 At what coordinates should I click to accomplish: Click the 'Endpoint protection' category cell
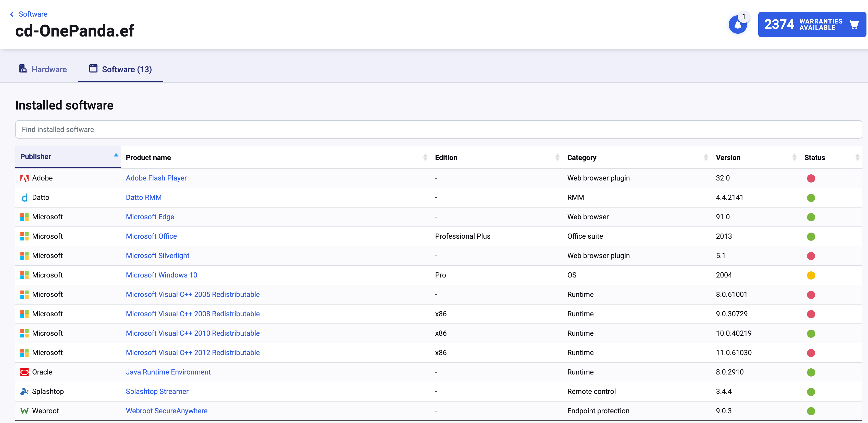(x=598, y=411)
